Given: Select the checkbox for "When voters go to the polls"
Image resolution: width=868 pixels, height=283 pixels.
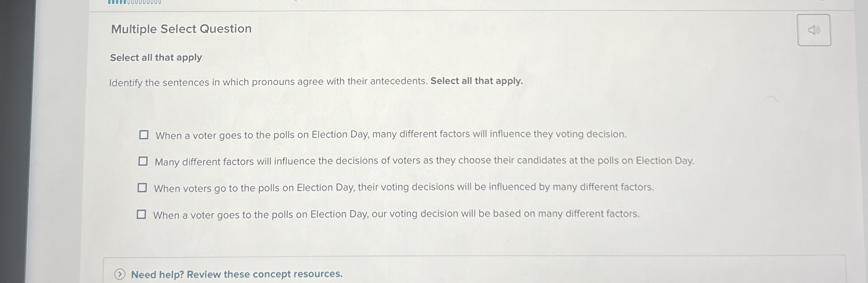Looking at the screenshot, I should point(142,188).
